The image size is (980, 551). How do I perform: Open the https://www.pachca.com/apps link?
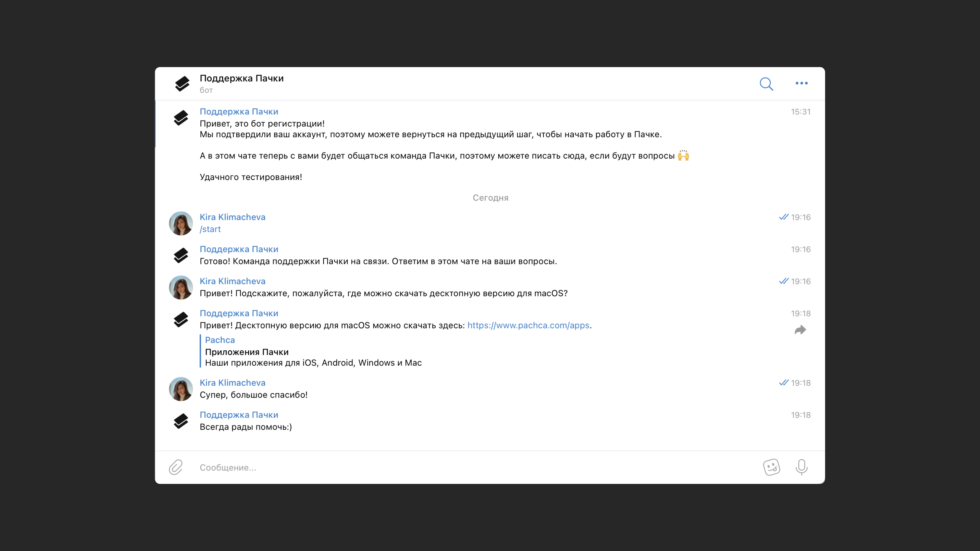click(528, 325)
